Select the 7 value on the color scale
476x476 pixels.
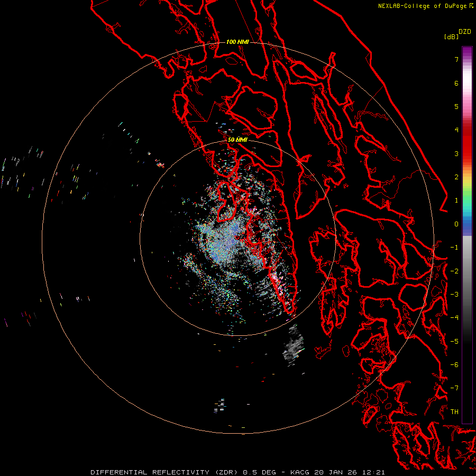(x=456, y=59)
